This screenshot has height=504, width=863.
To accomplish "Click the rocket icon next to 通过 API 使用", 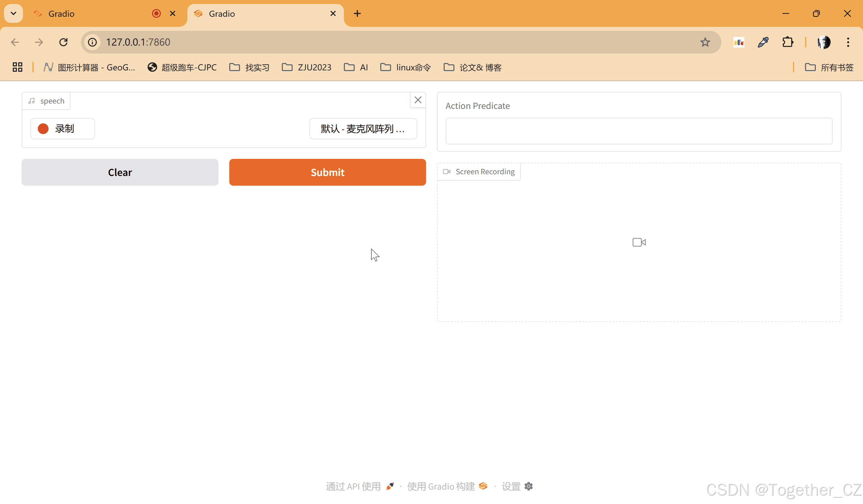I will tap(389, 486).
